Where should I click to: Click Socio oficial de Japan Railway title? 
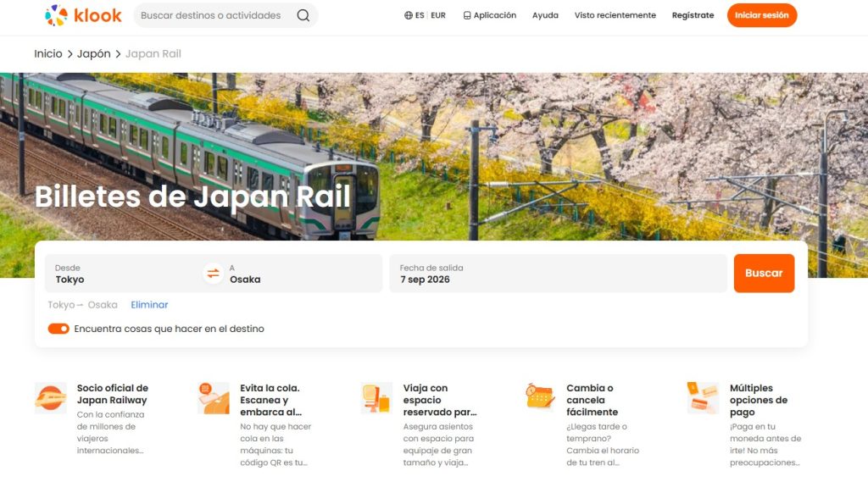click(113, 394)
